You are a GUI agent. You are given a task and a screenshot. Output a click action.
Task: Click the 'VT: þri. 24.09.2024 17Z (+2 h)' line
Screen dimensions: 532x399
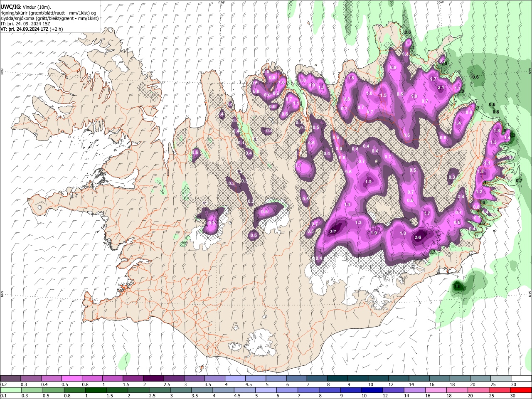pyautogui.click(x=32, y=29)
